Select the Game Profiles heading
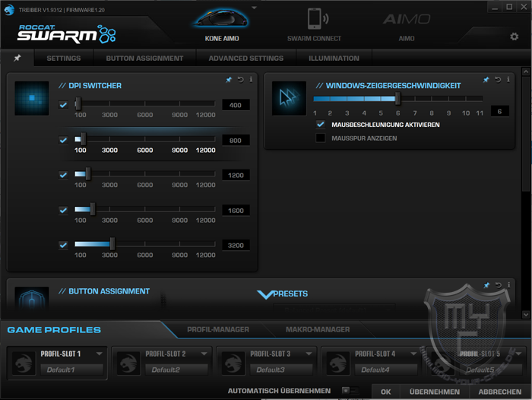This screenshot has height=400, width=532. (x=54, y=330)
